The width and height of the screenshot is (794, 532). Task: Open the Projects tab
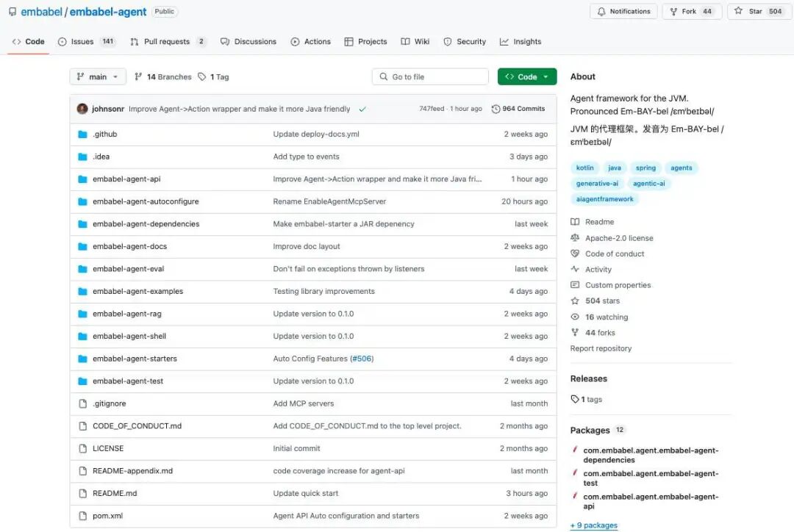pos(365,41)
